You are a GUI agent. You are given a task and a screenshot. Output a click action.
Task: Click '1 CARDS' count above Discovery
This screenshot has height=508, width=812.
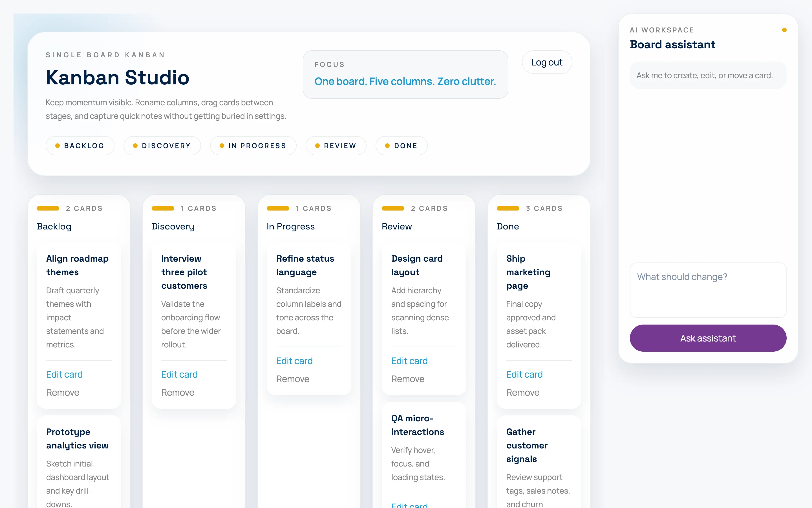click(x=199, y=208)
